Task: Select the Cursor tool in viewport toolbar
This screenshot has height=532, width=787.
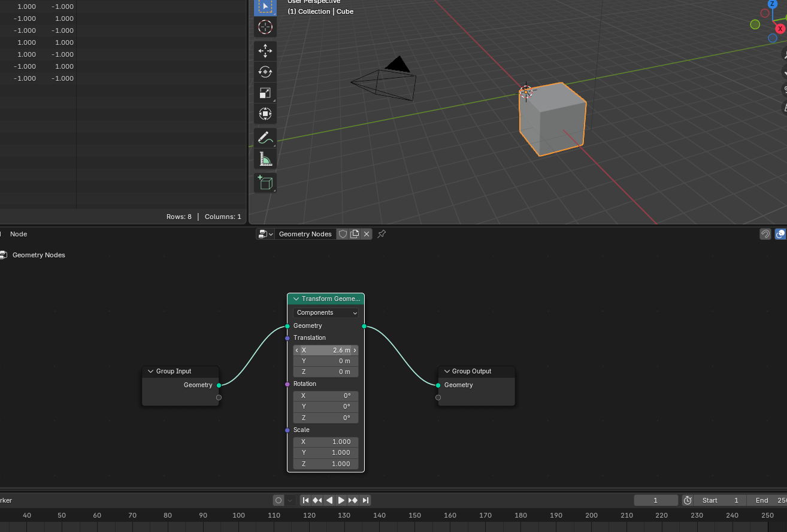Action: (265, 27)
